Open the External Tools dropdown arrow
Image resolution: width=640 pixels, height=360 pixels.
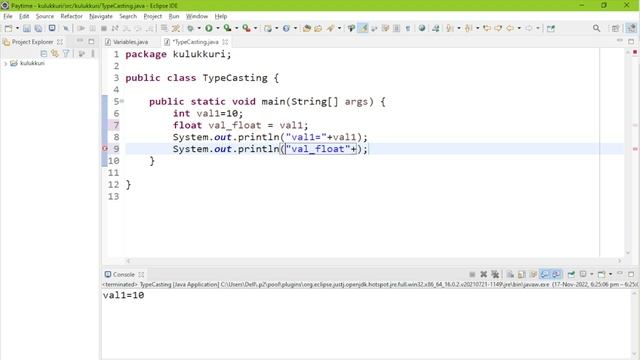click(x=256, y=28)
